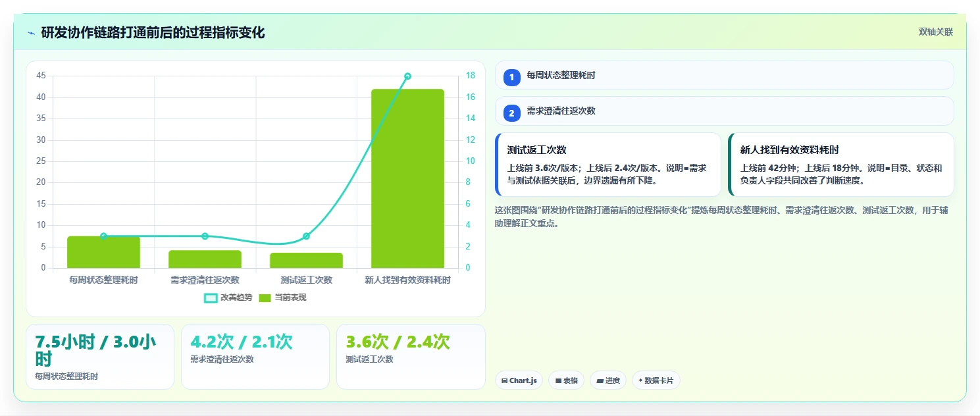Screen dimensions: 980x416
Task: Toggle the 改善趋势 legend entry
Action: 228,298
